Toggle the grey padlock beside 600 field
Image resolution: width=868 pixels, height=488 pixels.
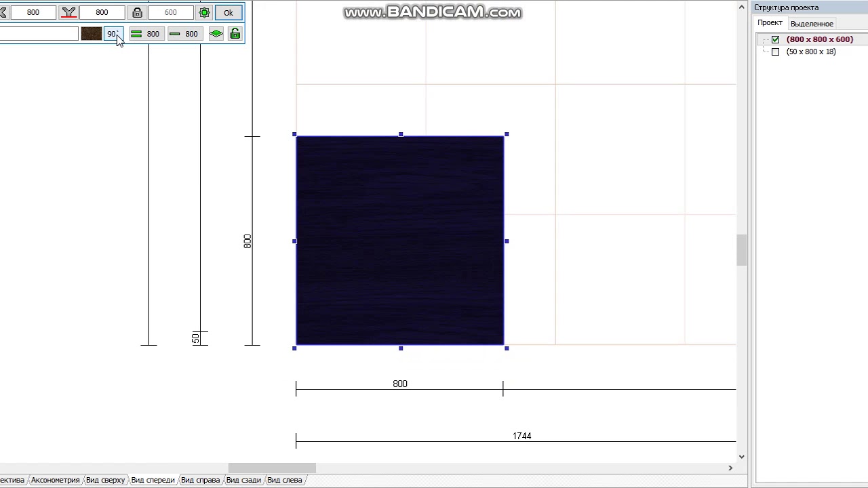(137, 13)
